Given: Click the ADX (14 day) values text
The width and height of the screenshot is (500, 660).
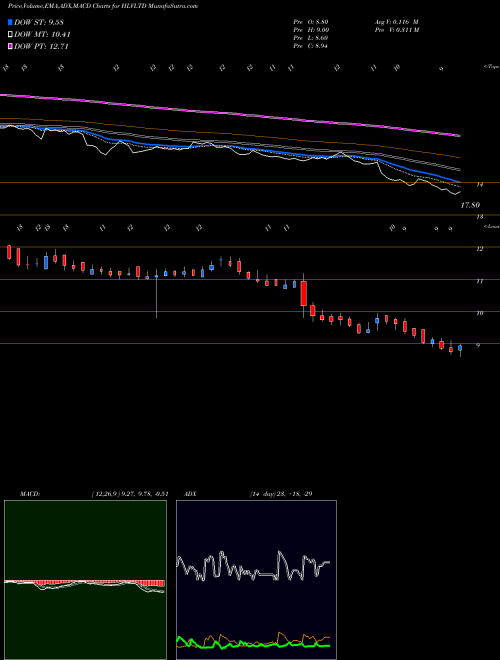Looking at the screenshot, I should [x=281, y=494].
